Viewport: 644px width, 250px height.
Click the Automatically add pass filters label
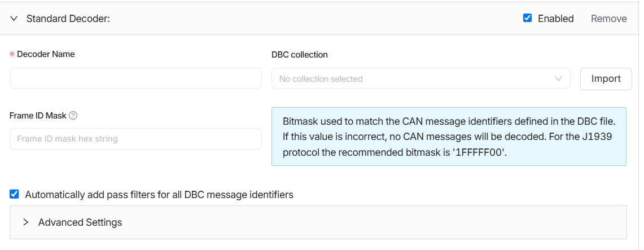pos(159,195)
